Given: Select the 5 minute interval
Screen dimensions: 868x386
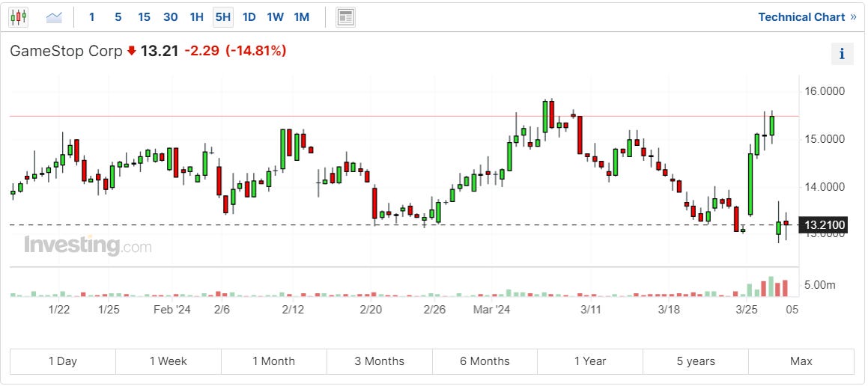Looking at the screenshot, I should (x=118, y=17).
